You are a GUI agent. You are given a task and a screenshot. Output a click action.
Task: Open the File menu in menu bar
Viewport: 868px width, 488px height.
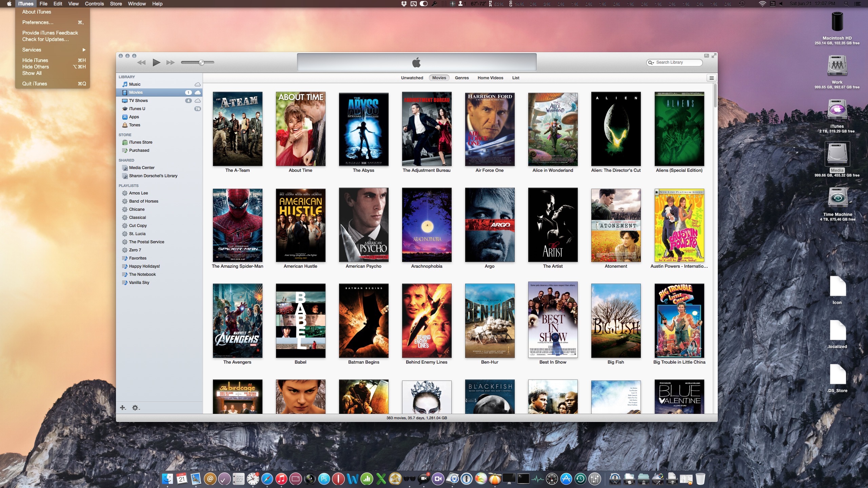(43, 4)
